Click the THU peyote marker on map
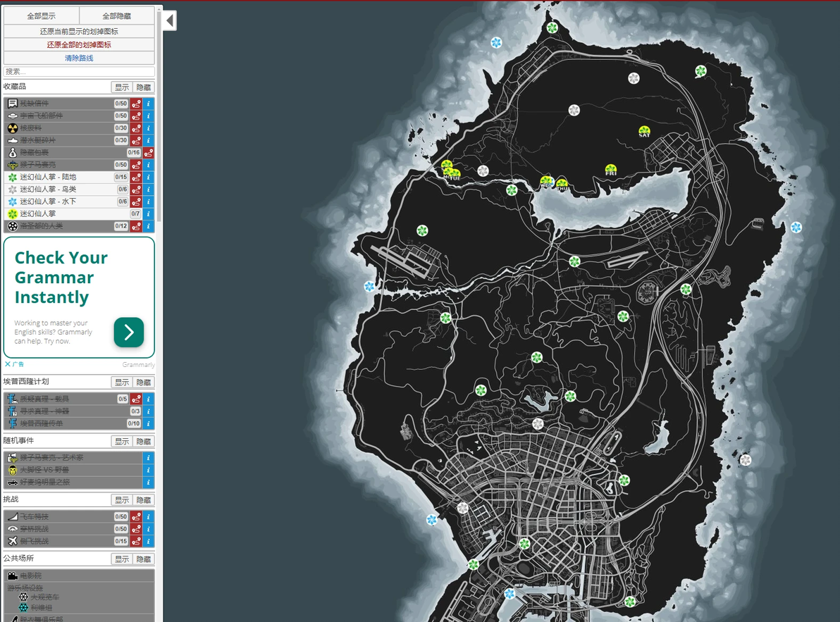Image resolution: width=840 pixels, height=622 pixels. [x=562, y=184]
